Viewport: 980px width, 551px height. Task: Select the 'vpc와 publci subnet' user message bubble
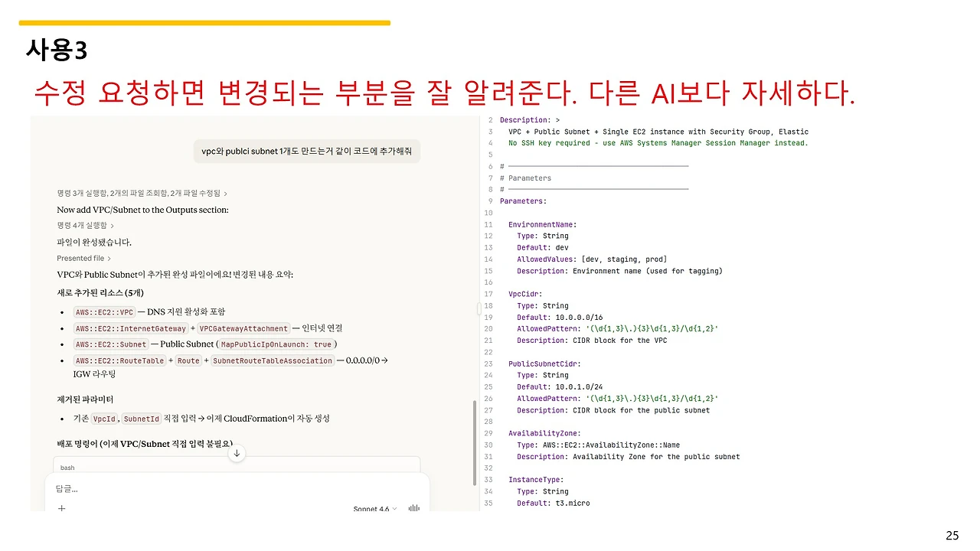pyautogui.click(x=306, y=151)
